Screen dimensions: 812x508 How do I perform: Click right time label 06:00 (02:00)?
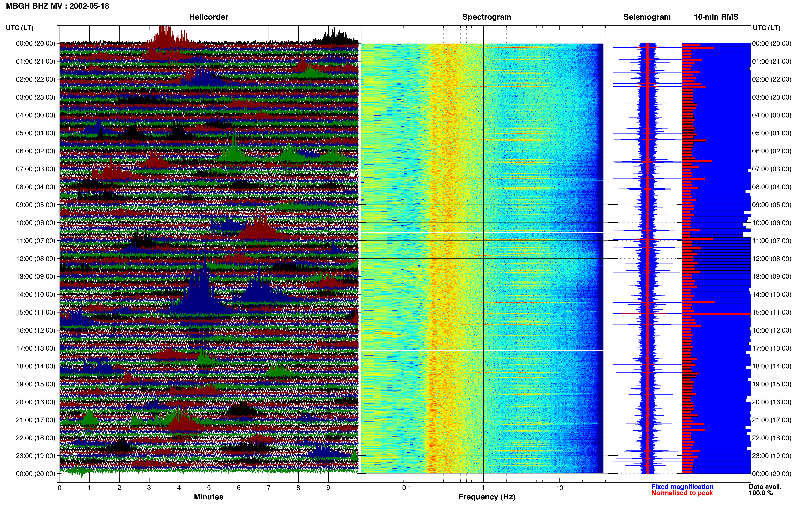pos(772,151)
